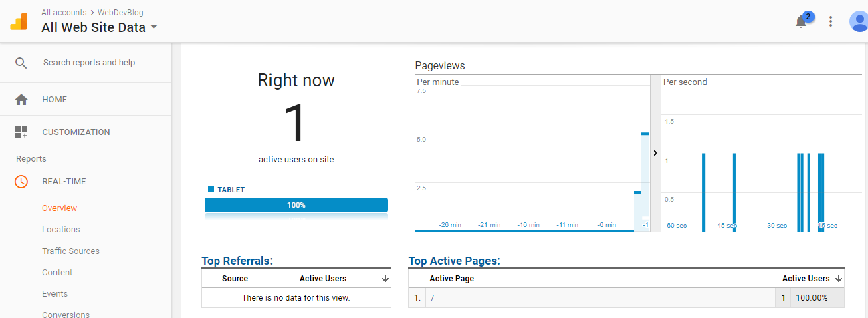Collapse the per-minute pageviews chart arrow
Screen dimensions: 868x318
[x=655, y=153]
